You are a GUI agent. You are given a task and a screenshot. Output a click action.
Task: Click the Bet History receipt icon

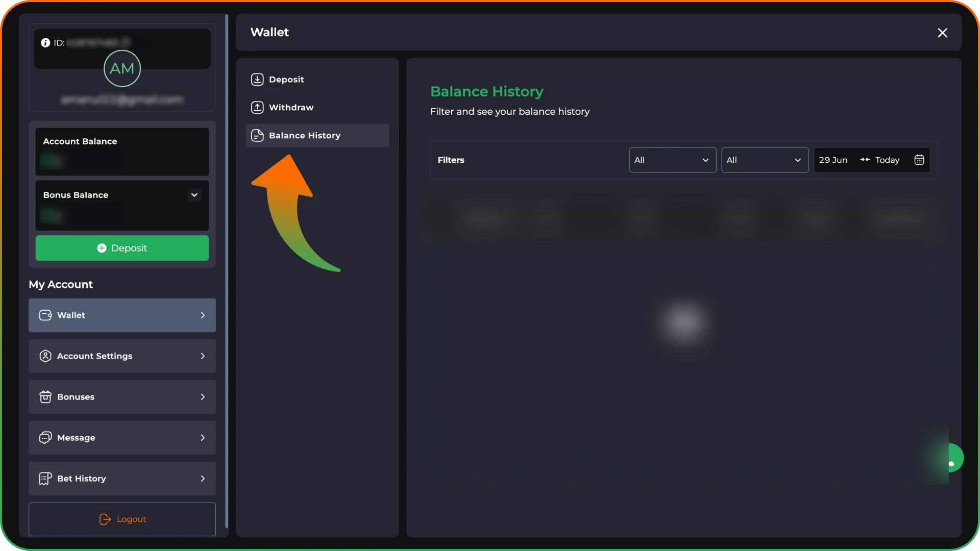click(x=45, y=479)
